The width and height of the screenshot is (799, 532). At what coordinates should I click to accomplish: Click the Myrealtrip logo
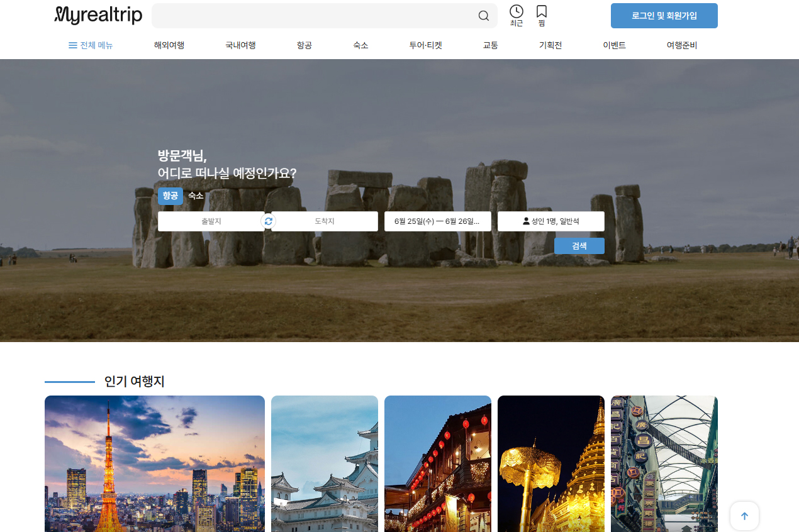coord(98,16)
